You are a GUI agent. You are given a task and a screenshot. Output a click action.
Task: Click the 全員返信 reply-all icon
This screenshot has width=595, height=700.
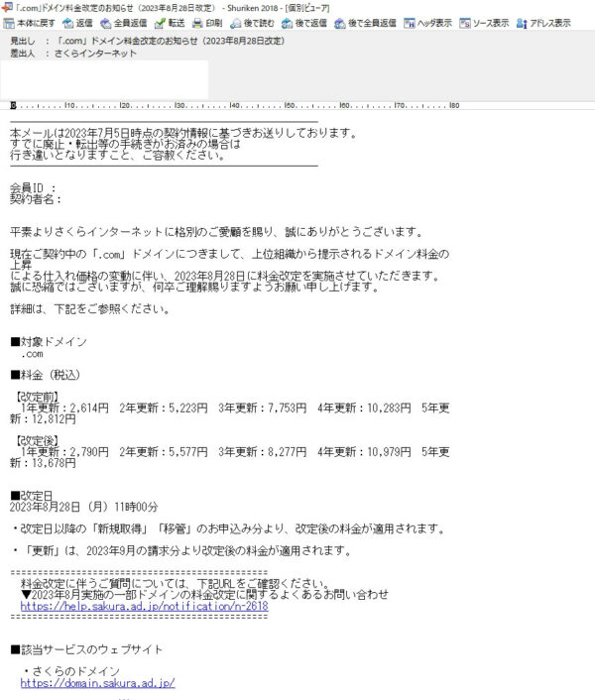[x=105, y=23]
